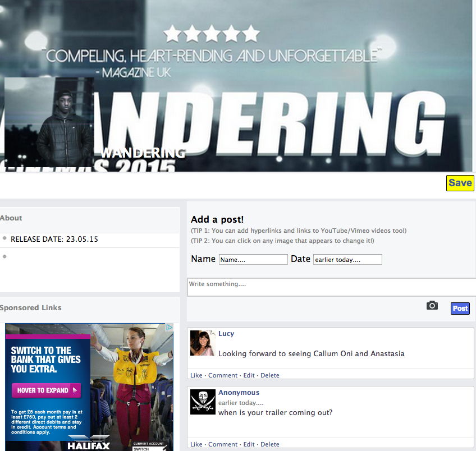Viewport: 476px width, 451px height.
Task: Click the Write something text area
Action: point(332,287)
